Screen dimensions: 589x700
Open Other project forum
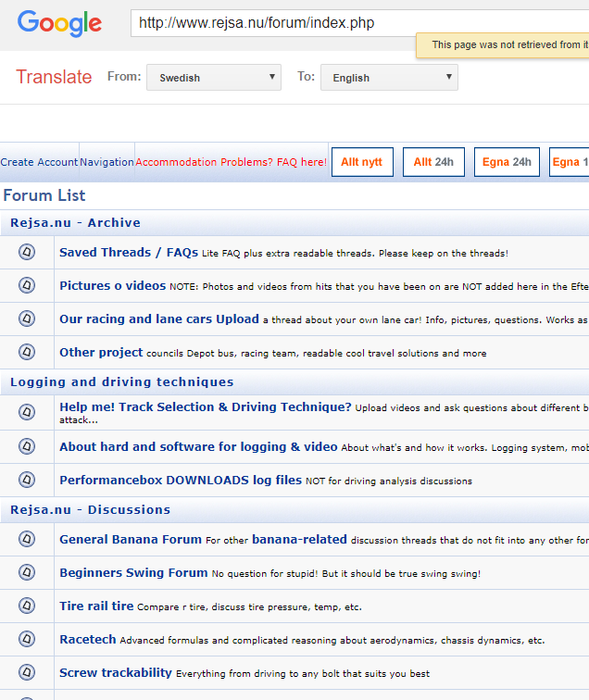pyautogui.click(x=101, y=352)
